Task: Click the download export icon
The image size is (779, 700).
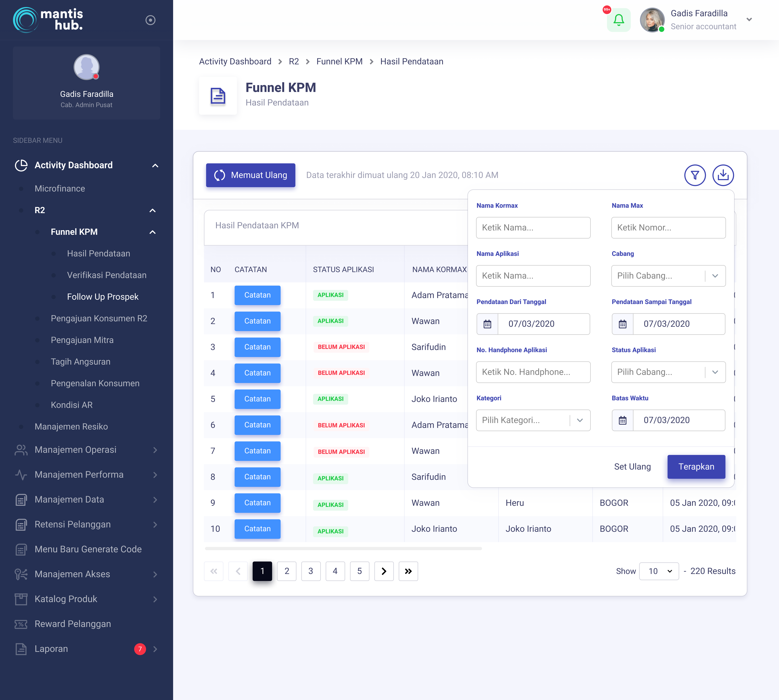Action: (723, 175)
